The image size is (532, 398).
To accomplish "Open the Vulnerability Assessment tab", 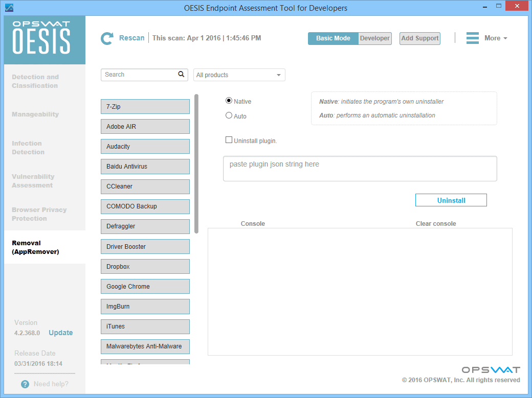I will [x=33, y=181].
